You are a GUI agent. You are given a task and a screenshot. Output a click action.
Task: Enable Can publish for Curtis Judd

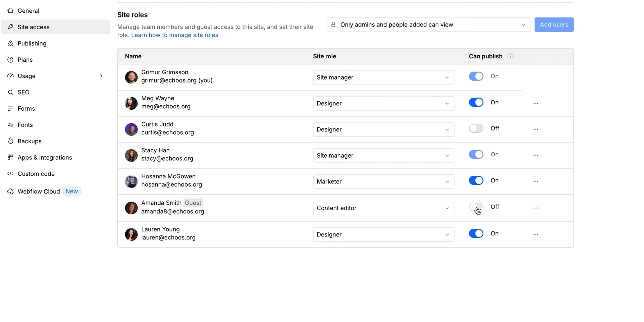476,128
